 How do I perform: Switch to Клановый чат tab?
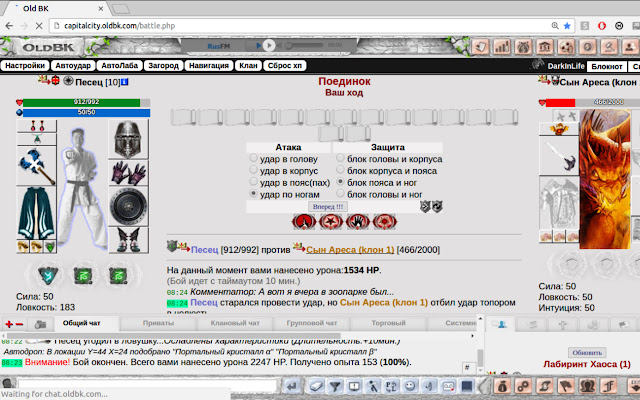click(x=235, y=323)
